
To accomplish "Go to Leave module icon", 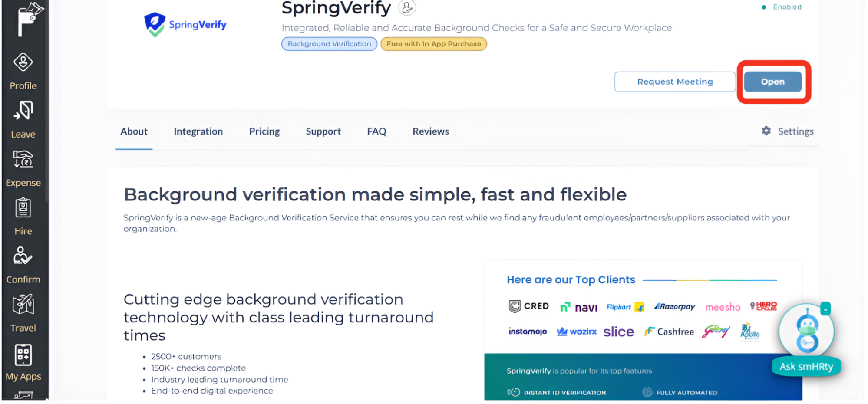I will [23, 110].
